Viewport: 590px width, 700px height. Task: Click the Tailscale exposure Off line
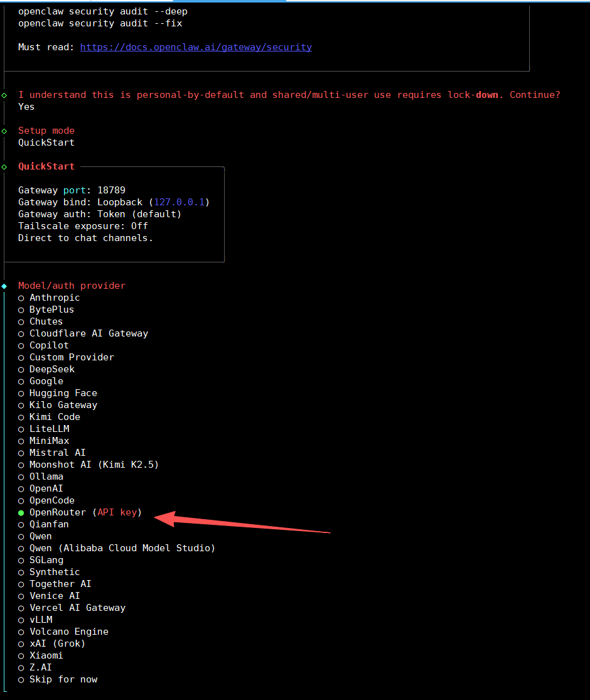point(83,226)
